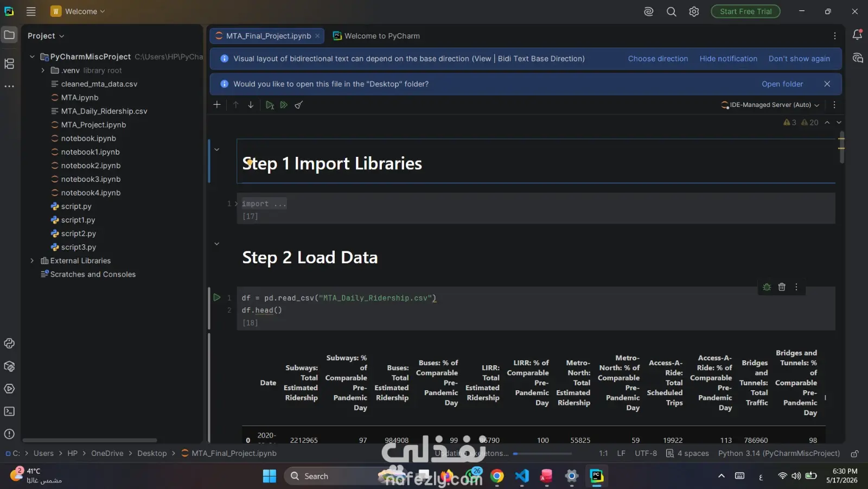This screenshot has width=868, height=489.
Task: Change indent setting 4 spaces
Action: click(x=687, y=454)
